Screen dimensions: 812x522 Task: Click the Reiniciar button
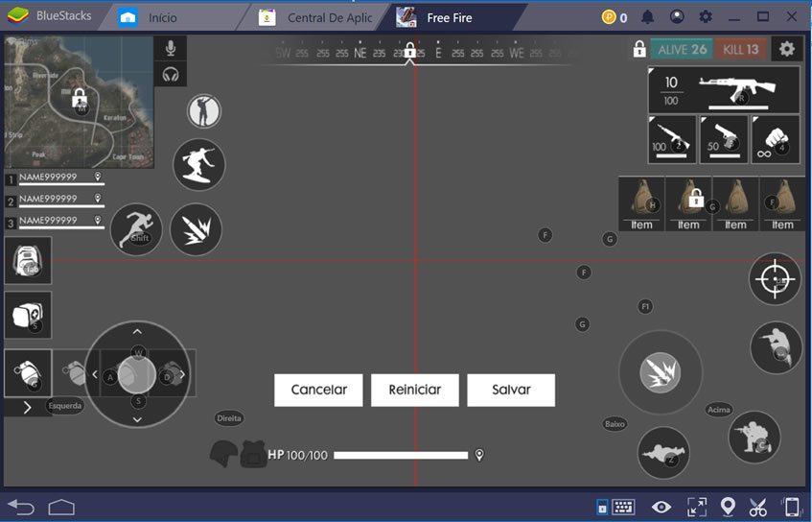[415, 390]
